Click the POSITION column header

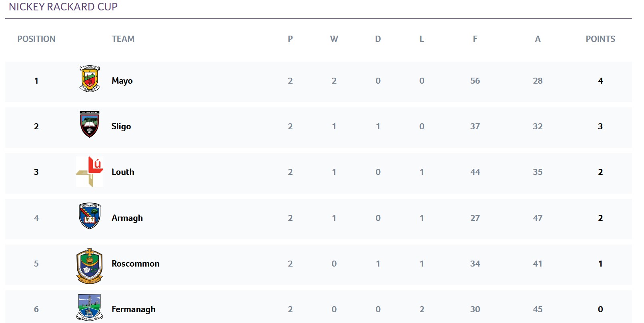[36, 39]
